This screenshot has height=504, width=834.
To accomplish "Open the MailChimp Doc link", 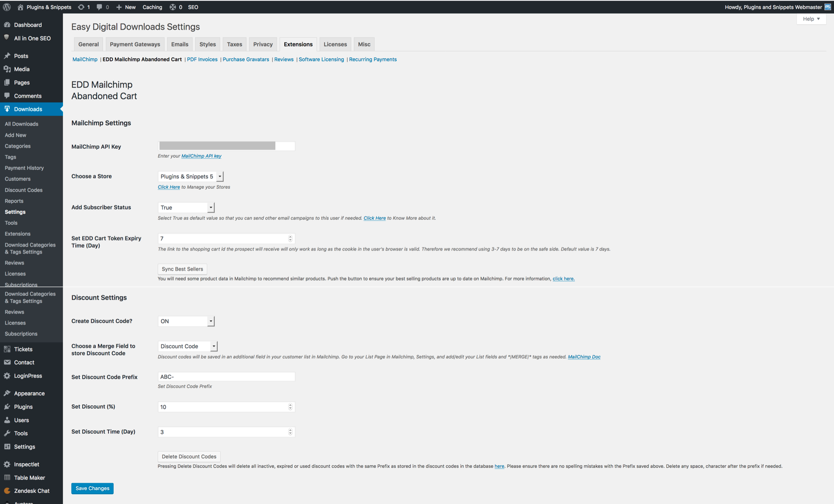I will click(x=584, y=357).
